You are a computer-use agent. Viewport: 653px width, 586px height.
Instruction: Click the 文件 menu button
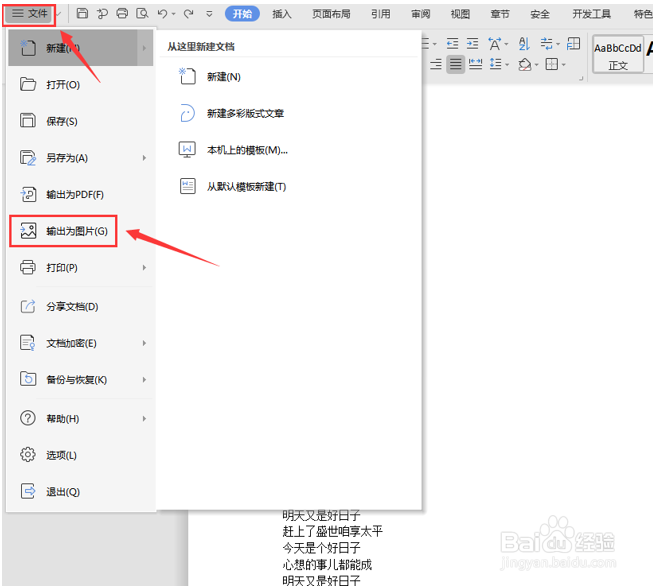(29, 14)
